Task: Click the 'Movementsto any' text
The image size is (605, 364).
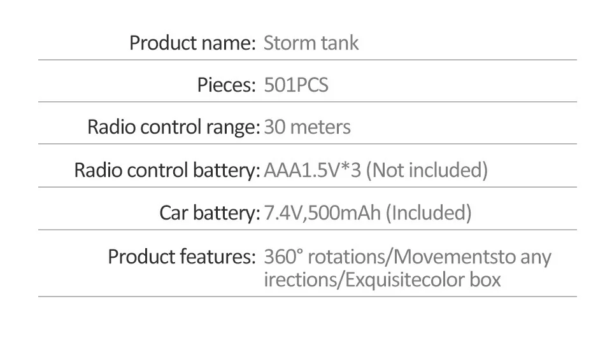Action: (x=473, y=258)
